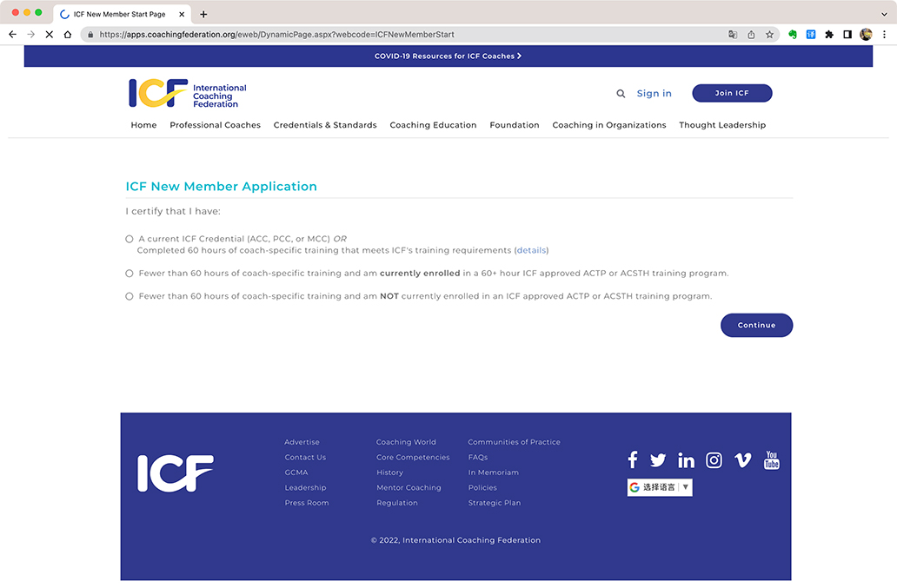Viewport: 897px width, 588px height.
Task: Open the Instagram icon link
Action: pyautogui.click(x=714, y=460)
